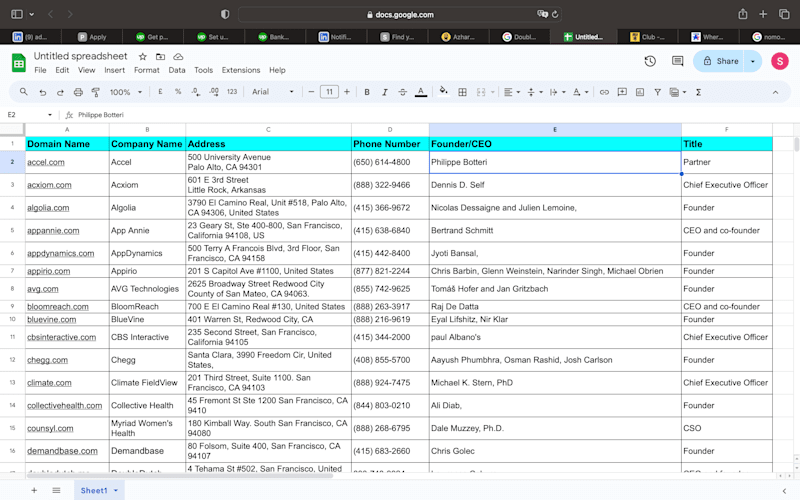Open the account avatar S
800x500 pixels.
pos(780,61)
